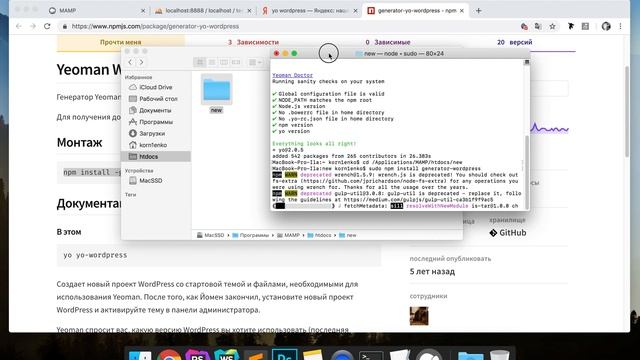
Task: Click the Terminal title bar proxy folder icon
Action: point(359,54)
